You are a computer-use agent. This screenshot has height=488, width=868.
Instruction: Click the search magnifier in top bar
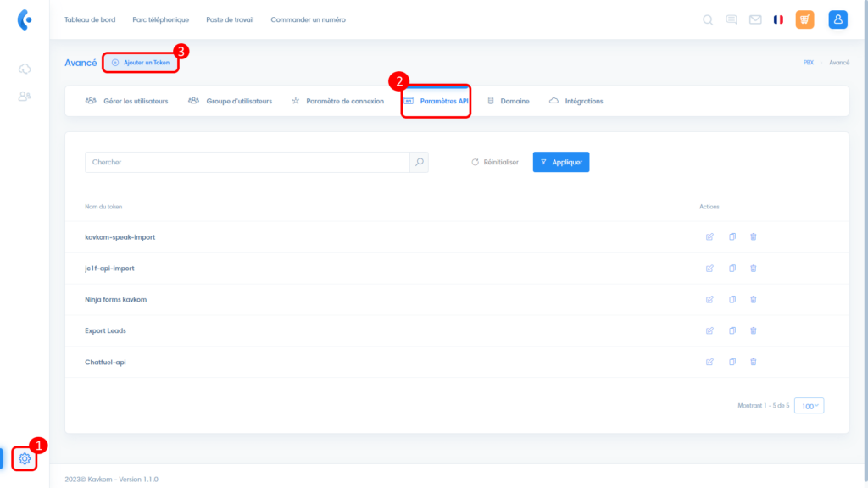point(707,19)
